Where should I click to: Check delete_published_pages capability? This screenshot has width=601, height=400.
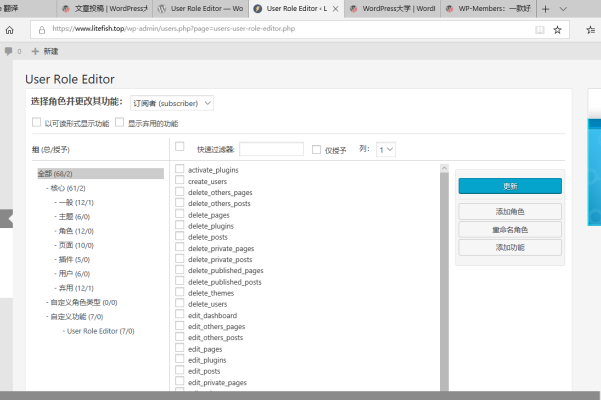[179, 269]
